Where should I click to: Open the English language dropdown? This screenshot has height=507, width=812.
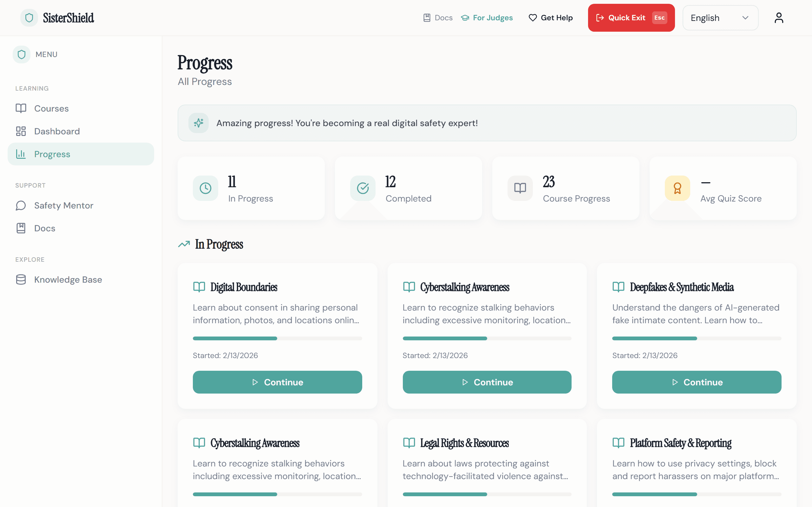coord(720,17)
